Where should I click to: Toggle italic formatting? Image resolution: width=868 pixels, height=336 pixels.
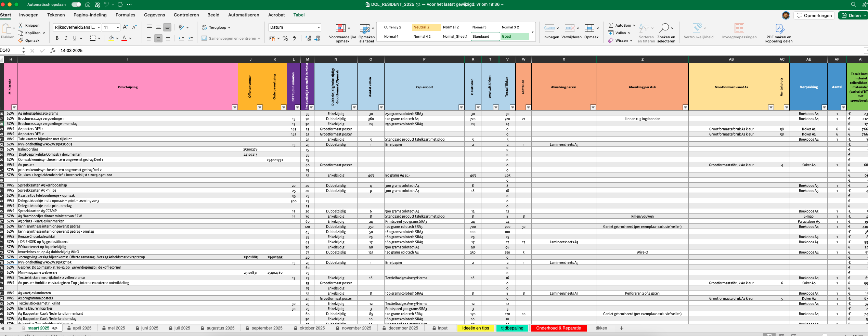click(x=66, y=38)
